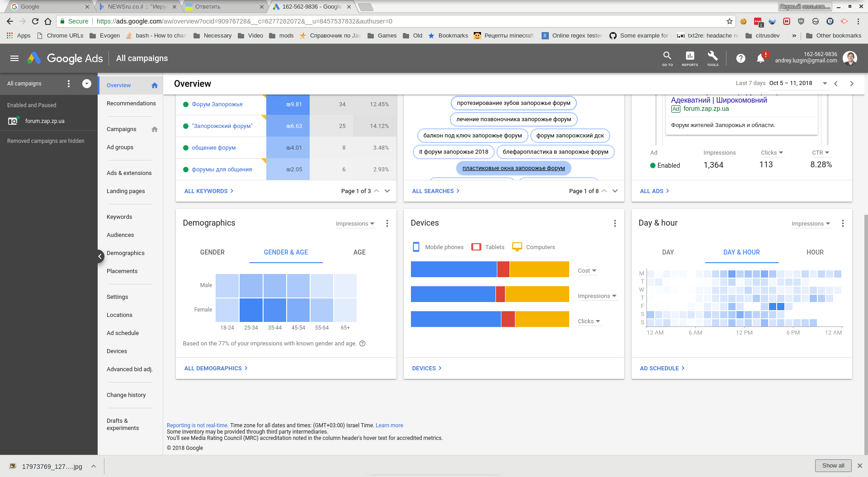Open the Tools wrench icon

[712, 58]
